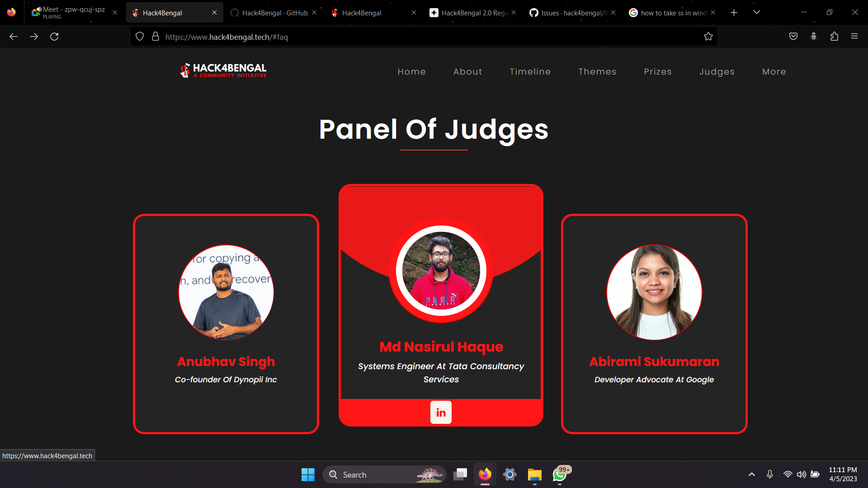
Task: Click the browser back arrow
Action: [14, 37]
